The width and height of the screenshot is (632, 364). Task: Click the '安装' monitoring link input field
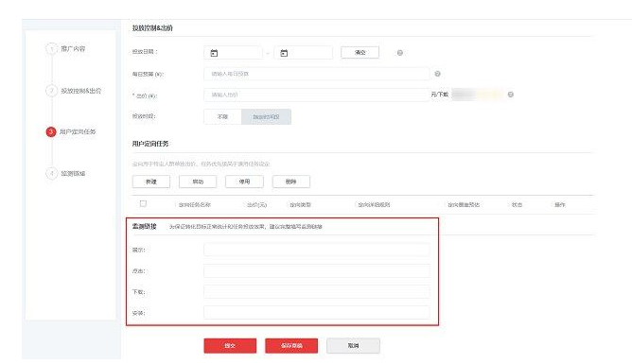click(x=317, y=312)
